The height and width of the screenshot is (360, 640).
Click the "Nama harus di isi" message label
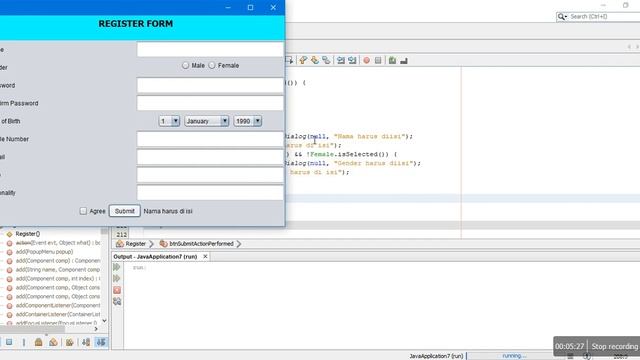click(x=168, y=211)
